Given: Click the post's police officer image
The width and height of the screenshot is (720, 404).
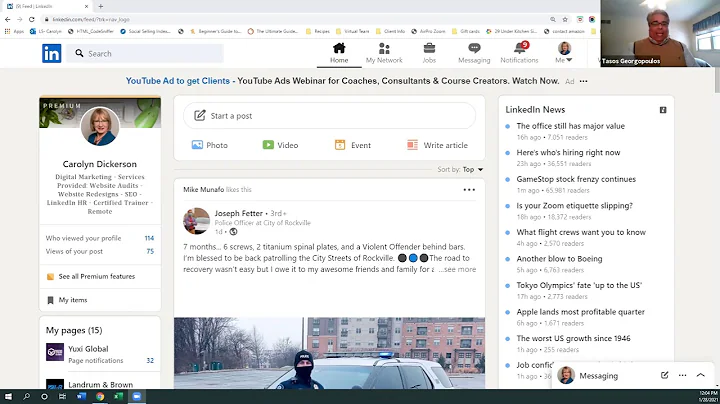Looking at the screenshot, I should [x=329, y=353].
